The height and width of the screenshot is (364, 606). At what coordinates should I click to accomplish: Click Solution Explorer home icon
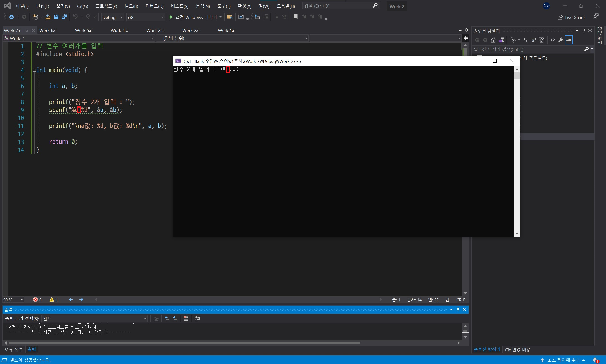493,40
